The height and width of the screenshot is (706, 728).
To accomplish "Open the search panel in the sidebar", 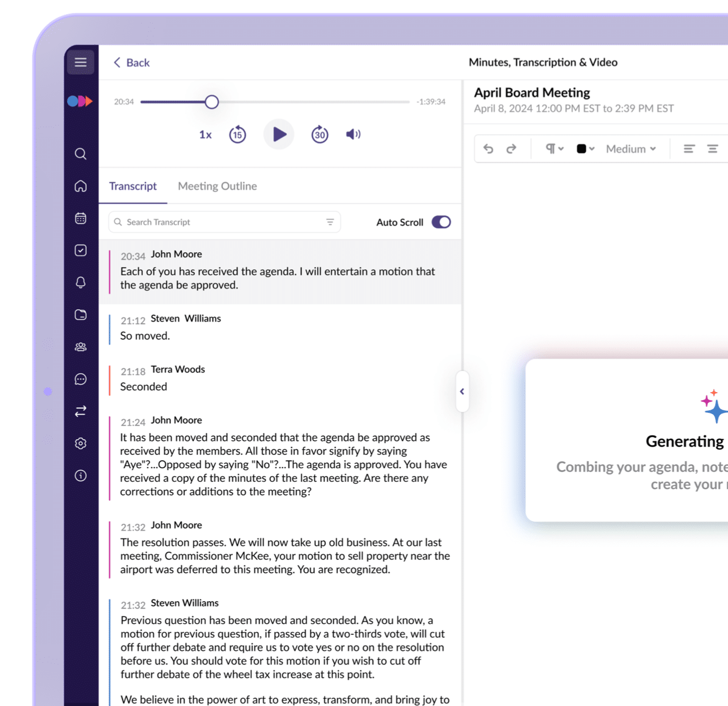I will (x=81, y=154).
